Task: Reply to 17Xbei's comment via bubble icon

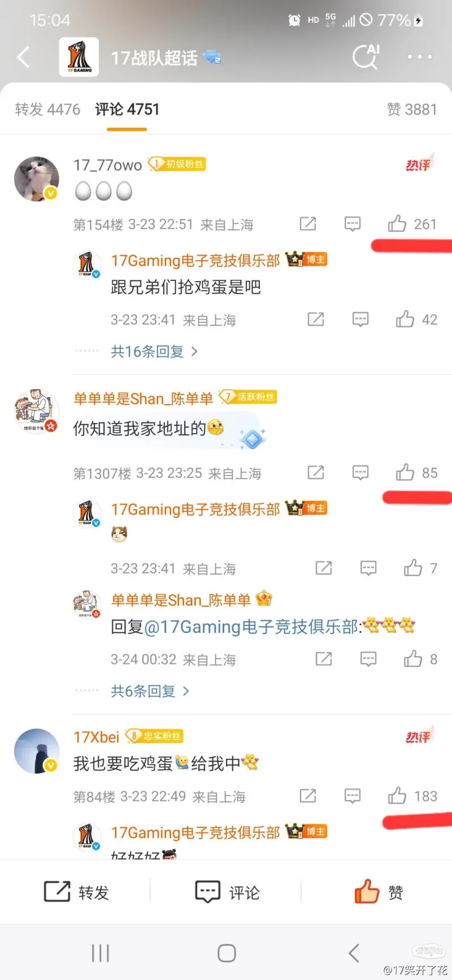Action: click(353, 796)
